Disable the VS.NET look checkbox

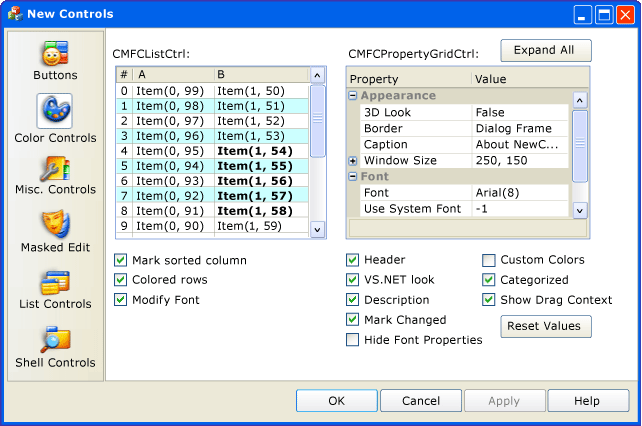[x=352, y=280]
